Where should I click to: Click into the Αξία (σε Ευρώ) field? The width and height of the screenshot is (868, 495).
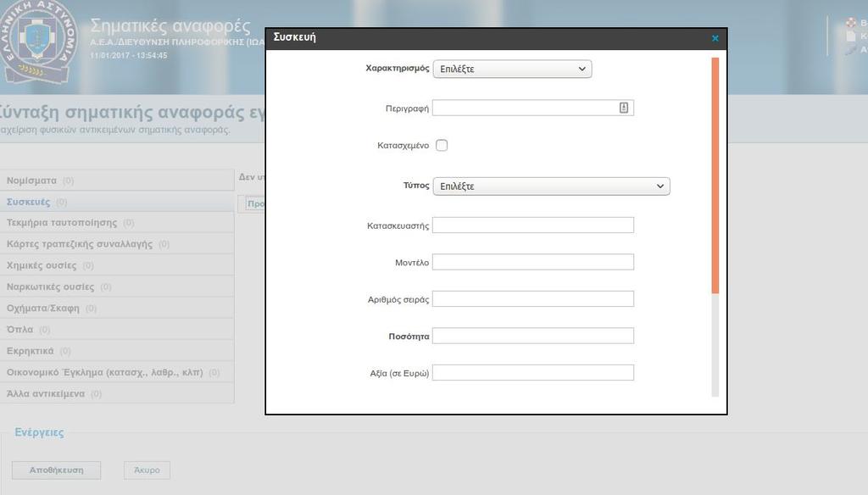tap(532, 373)
